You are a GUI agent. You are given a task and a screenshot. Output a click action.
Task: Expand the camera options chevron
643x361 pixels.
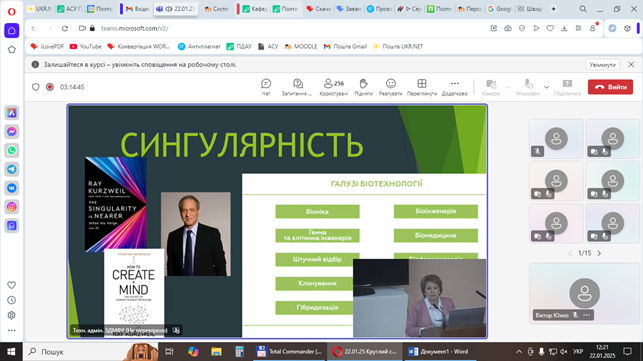(x=508, y=87)
